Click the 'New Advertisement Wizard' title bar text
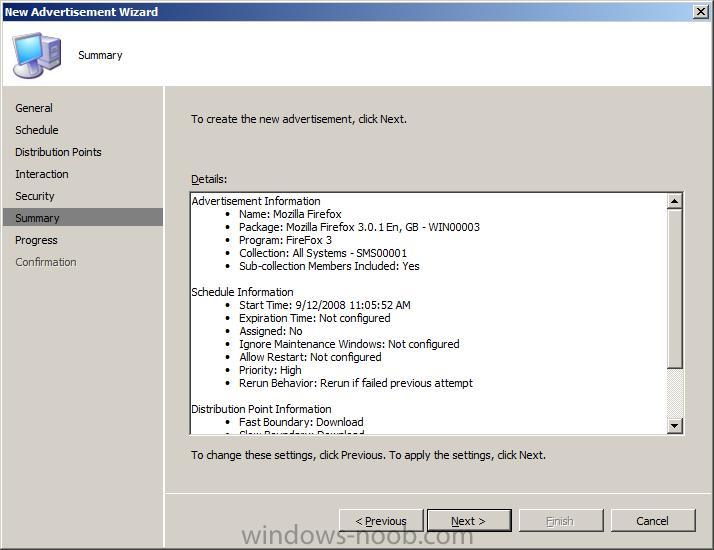 tap(81, 12)
